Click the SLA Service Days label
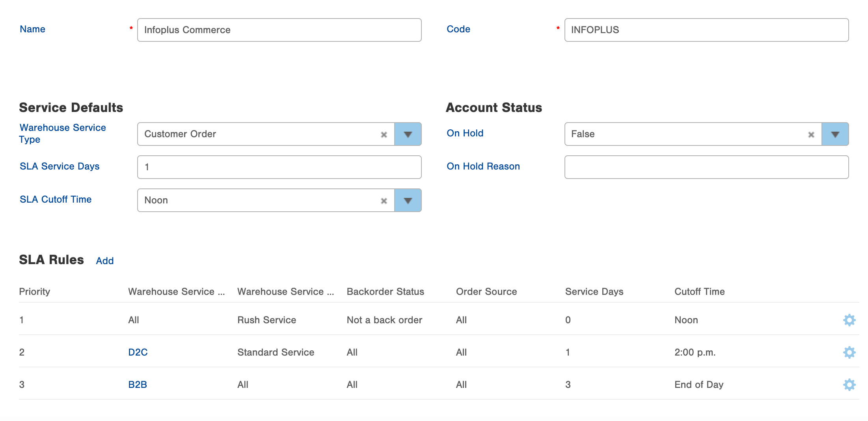This screenshot has height=421, width=868. tap(60, 166)
